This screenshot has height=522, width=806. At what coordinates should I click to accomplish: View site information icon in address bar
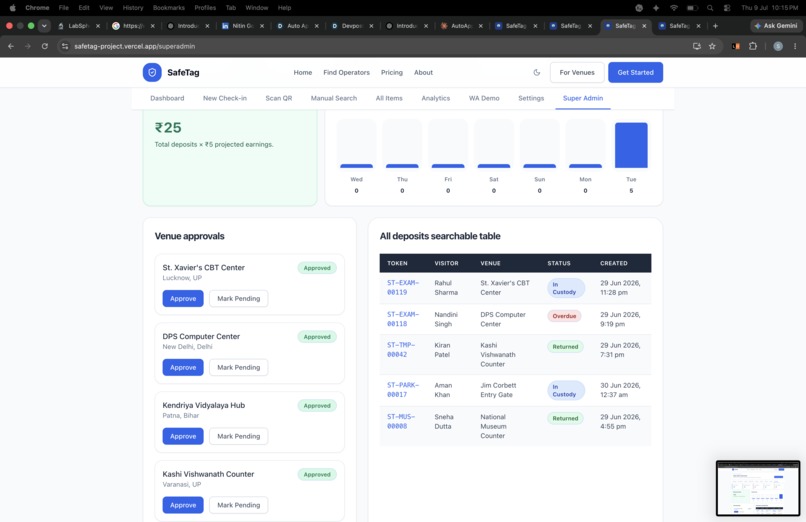pos(65,46)
